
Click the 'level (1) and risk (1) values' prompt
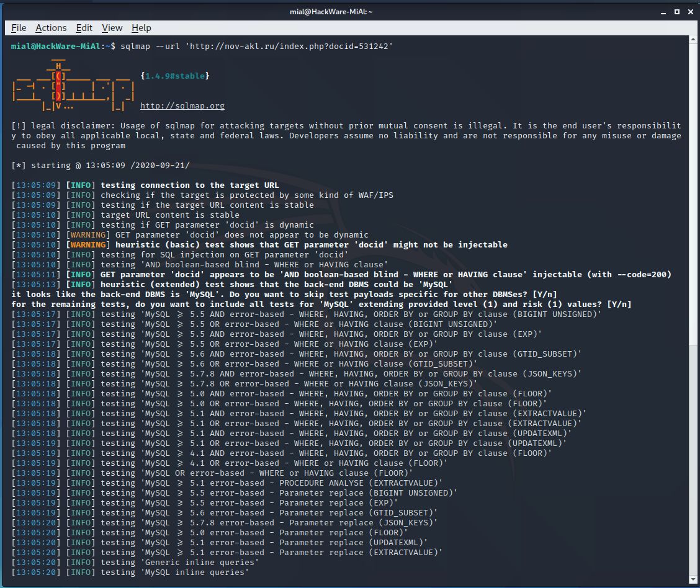321,305
